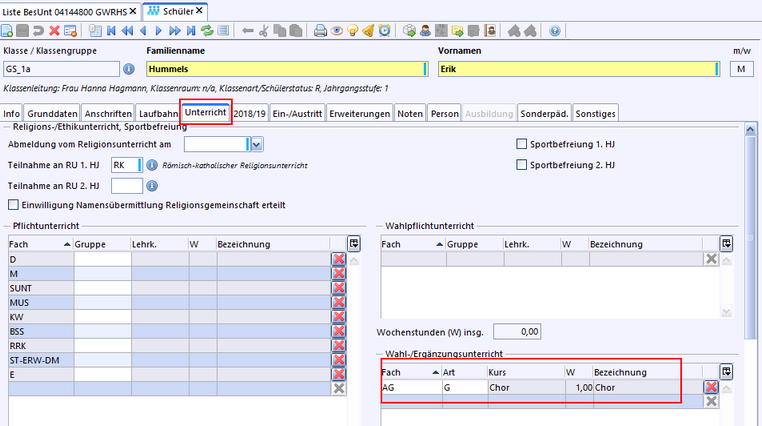762x426 pixels.
Task: Click the folder with green arrow icon
Action: point(457,31)
